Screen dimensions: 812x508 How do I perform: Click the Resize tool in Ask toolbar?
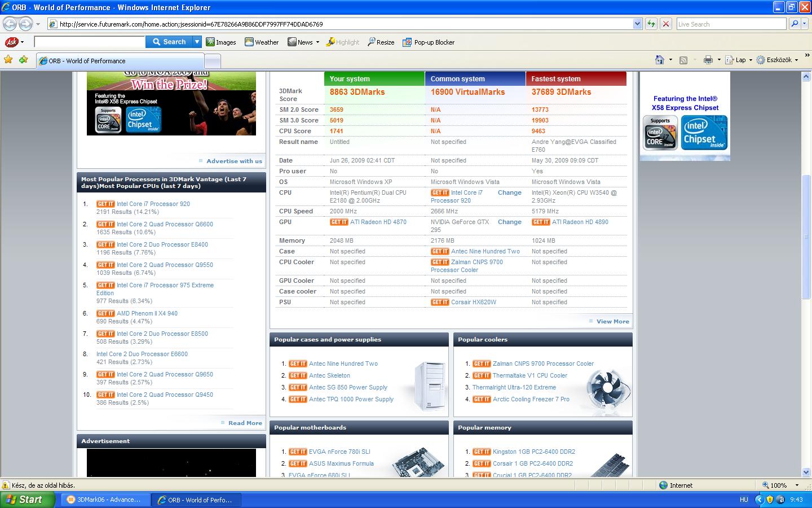point(381,42)
